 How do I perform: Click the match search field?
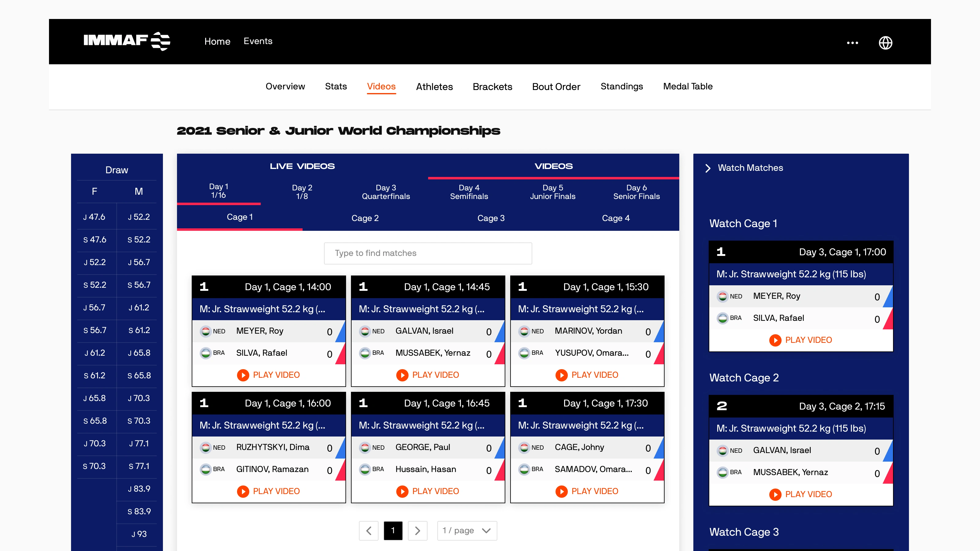point(428,253)
